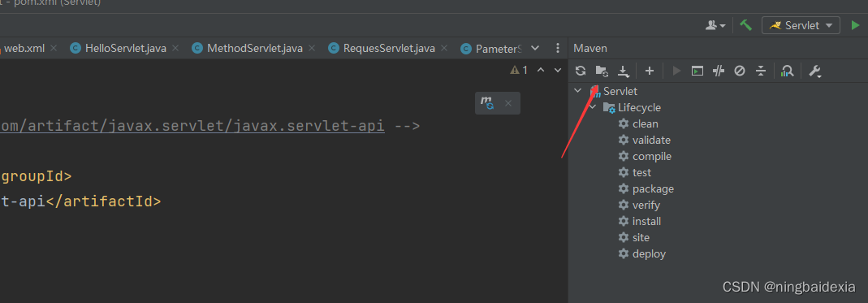The width and height of the screenshot is (868, 303).
Task: Switch to HelloServlet.java tab
Action: [126, 48]
